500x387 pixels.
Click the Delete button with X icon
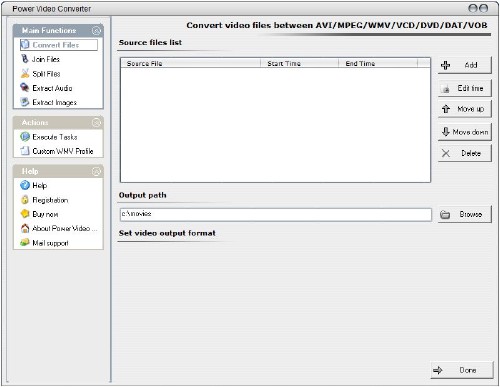[464, 153]
